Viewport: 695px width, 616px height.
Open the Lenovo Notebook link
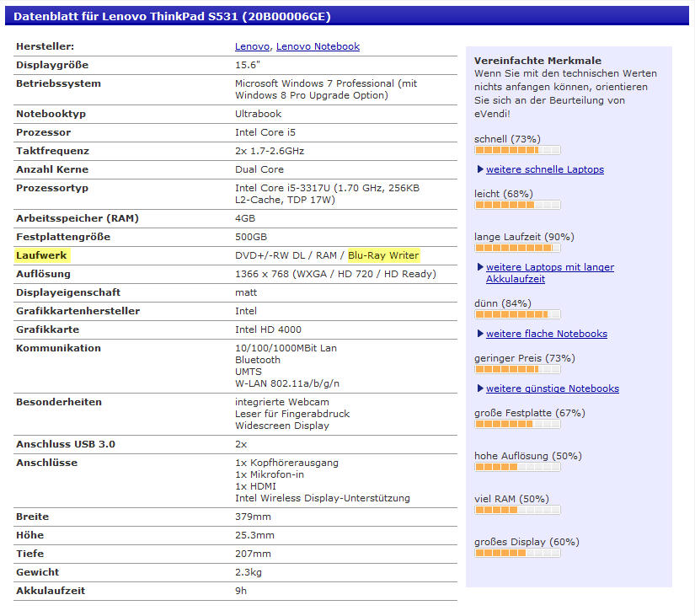pos(318,46)
